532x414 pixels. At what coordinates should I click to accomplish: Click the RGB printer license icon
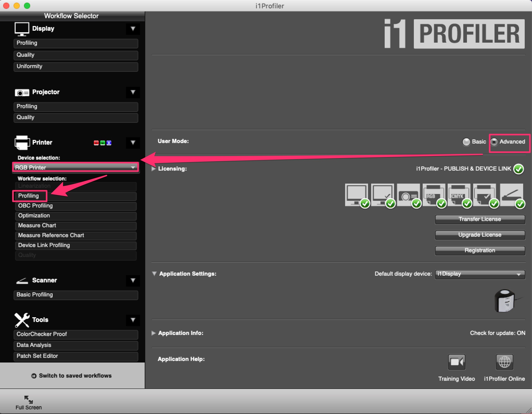pos(434,195)
